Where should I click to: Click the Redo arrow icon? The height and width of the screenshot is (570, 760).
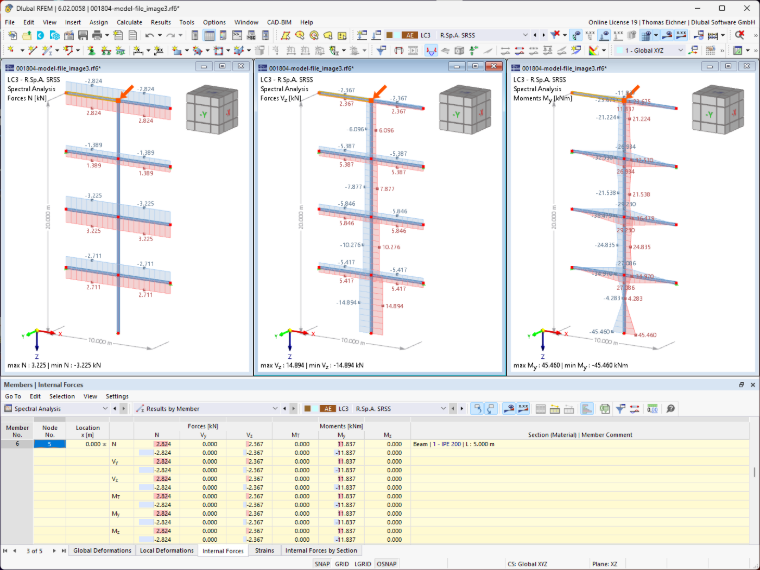point(170,35)
